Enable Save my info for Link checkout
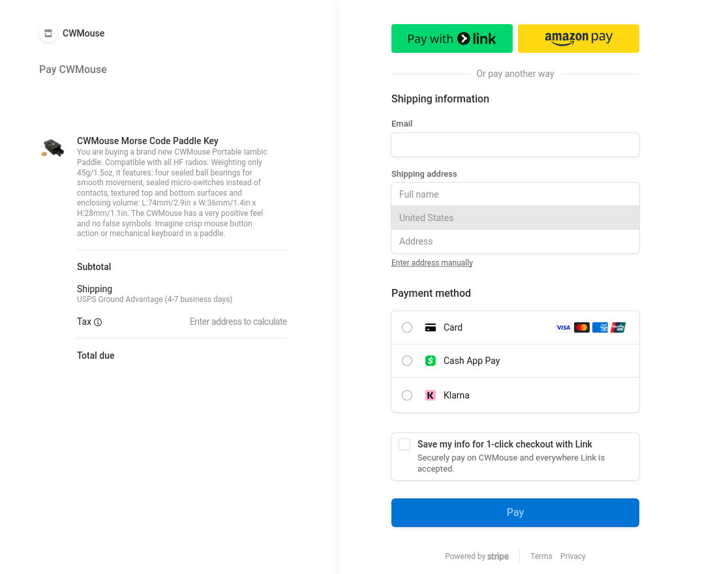The image size is (728, 574). click(404, 444)
